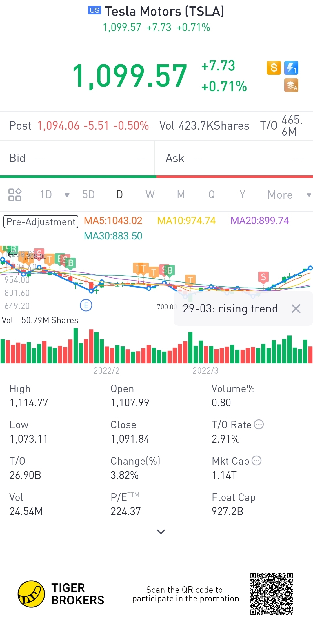Viewport: 313px width, 644px height.
Task: Switch to 5D chart tab
Action: click(x=89, y=194)
